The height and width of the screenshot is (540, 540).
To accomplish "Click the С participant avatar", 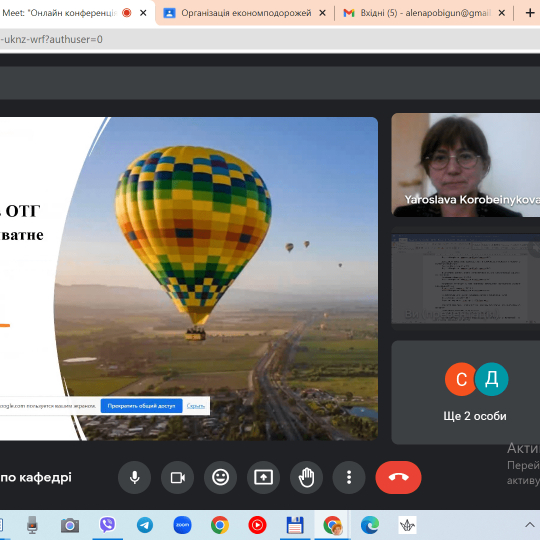I will click(x=461, y=379).
